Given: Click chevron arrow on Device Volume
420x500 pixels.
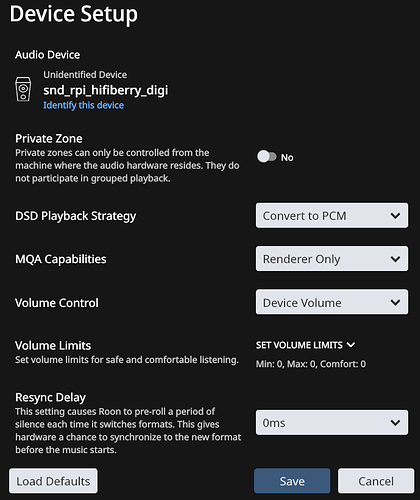Looking at the screenshot, I should [x=395, y=302].
